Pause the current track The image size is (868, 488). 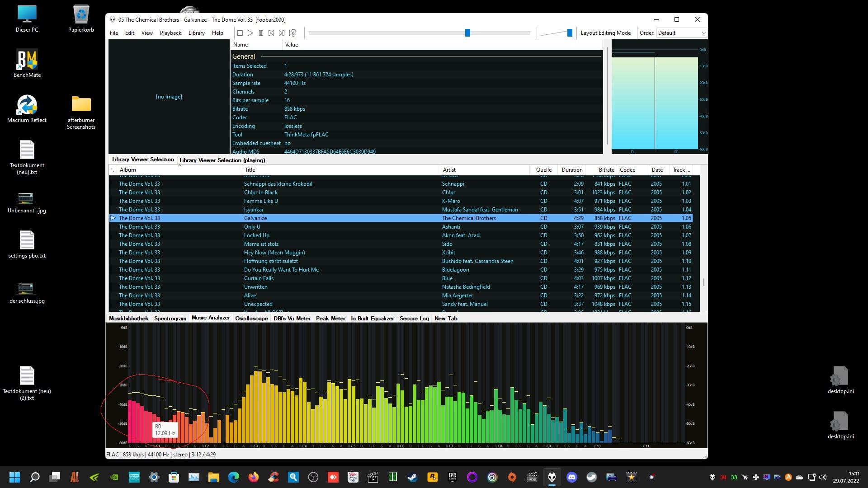261,33
